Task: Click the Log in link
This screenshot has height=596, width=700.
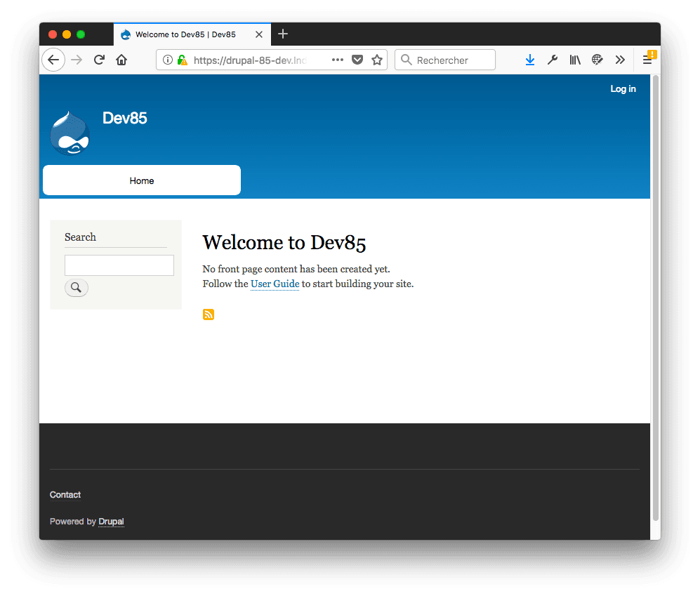Action: click(x=623, y=88)
